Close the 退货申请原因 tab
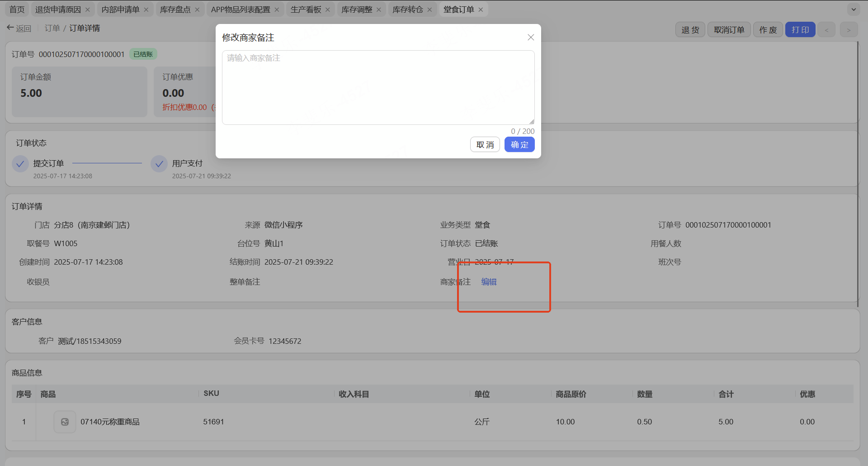The height and width of the screenshot is (466, 868). [x=88, y=10]
